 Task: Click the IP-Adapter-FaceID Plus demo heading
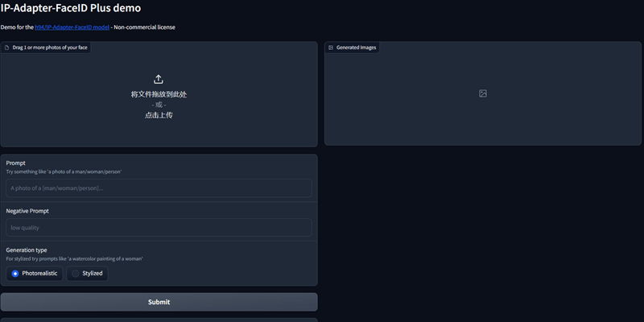click(x=71, y=7)
